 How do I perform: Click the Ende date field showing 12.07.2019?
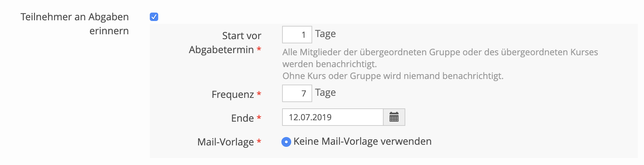coord(332,117)
